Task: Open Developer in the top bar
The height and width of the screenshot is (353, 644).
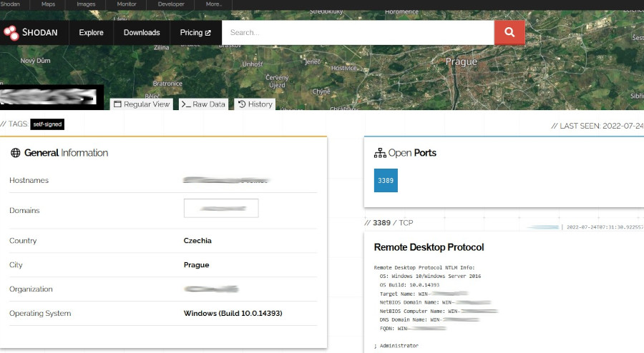Action: pos(171,4)
